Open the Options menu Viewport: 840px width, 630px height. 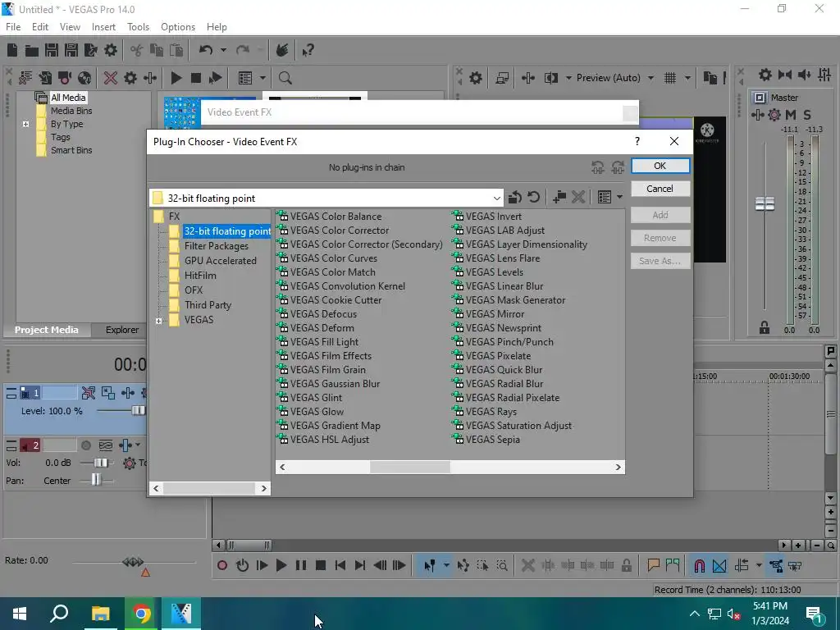pyautogui.click(x=178, y=27)
